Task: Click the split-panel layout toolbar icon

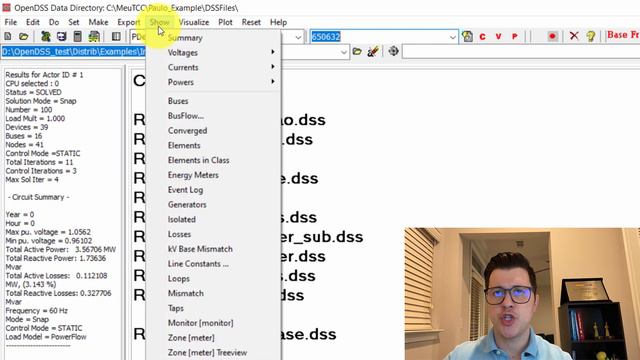Action: [x=116, y=37]
